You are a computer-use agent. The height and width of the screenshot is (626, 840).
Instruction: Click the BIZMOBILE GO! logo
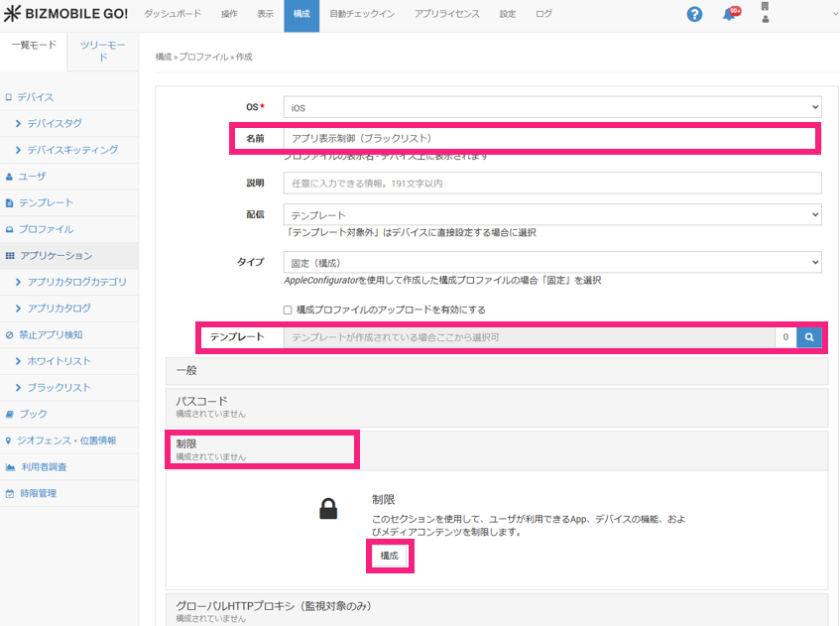[x=64, y=15]
